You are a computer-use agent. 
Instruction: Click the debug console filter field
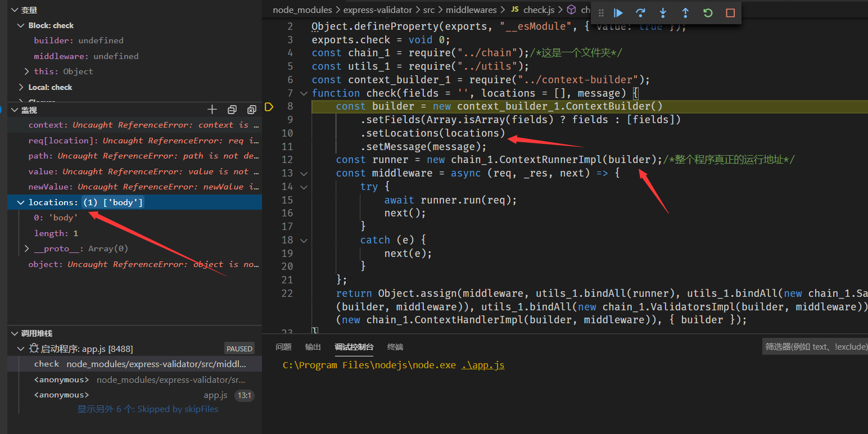click(x=814, y=347)
